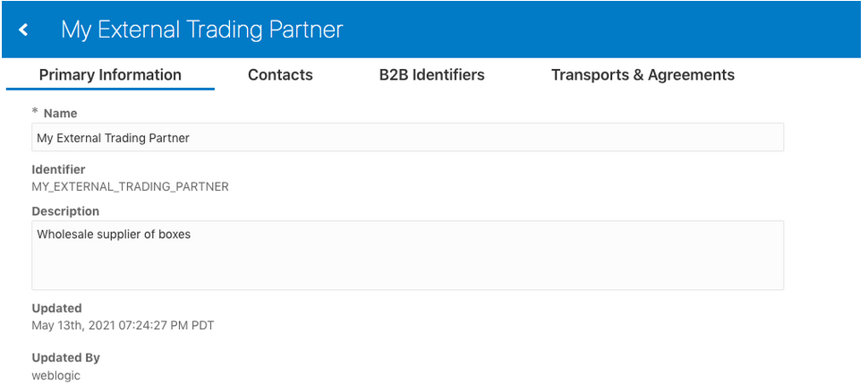Click empty space in the blue header bar
Image resolution: width=868 pixels, height=384 pixels.
[x=608, y=30]
